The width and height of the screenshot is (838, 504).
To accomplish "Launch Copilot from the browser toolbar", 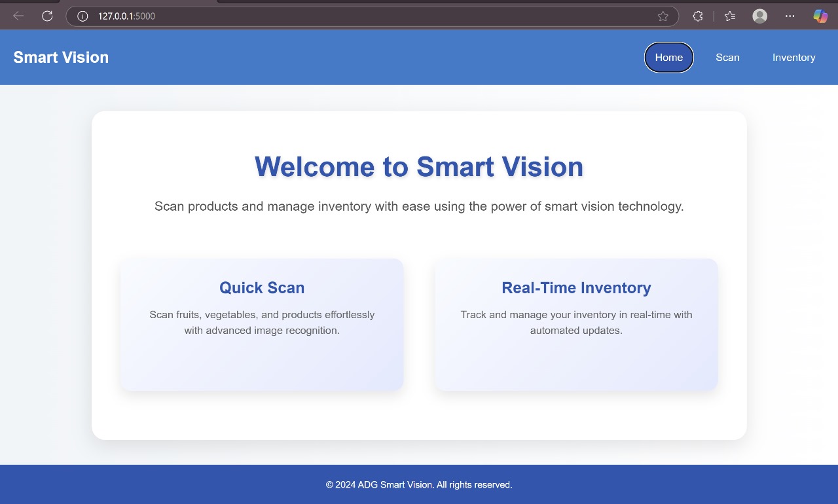I will point(820,16).
